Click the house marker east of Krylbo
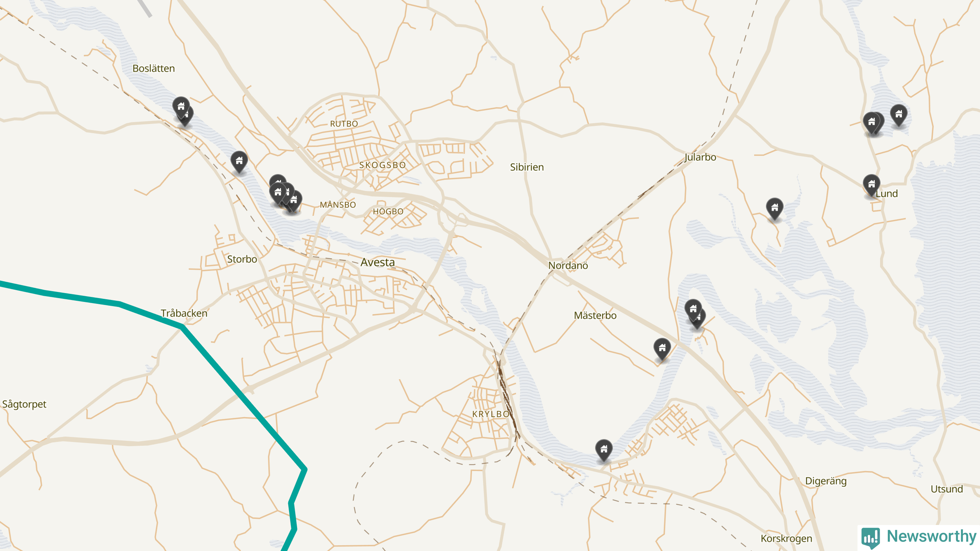 point(604,450)
